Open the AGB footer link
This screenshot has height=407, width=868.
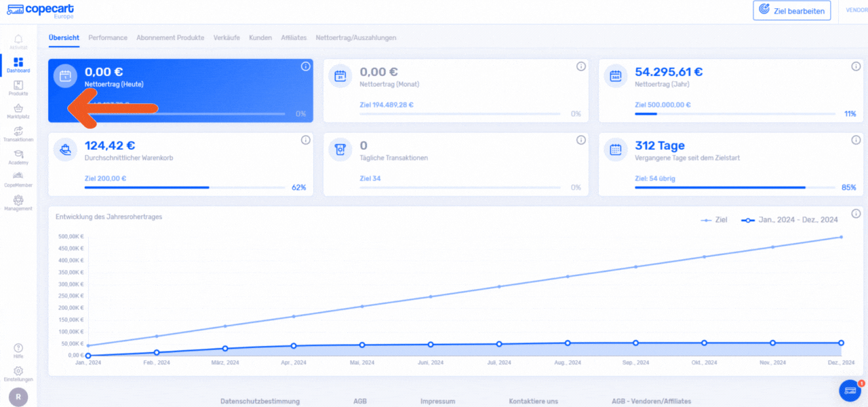[359, 402]
